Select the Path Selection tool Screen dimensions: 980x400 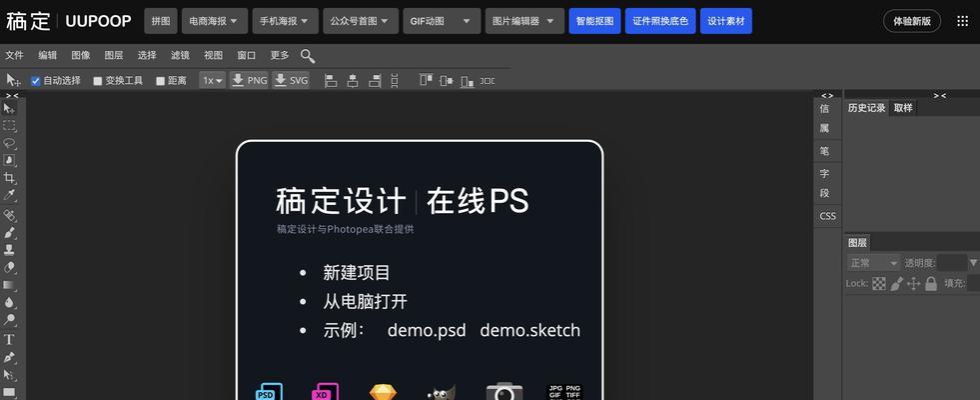(9, 375)
